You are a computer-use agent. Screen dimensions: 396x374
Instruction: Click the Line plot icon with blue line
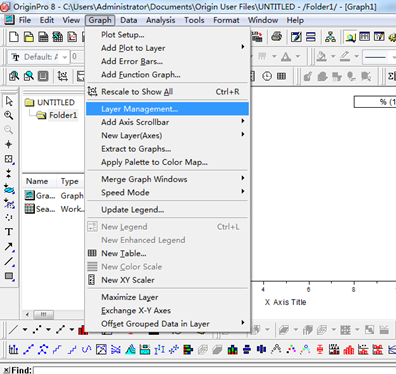coord(28,349)
